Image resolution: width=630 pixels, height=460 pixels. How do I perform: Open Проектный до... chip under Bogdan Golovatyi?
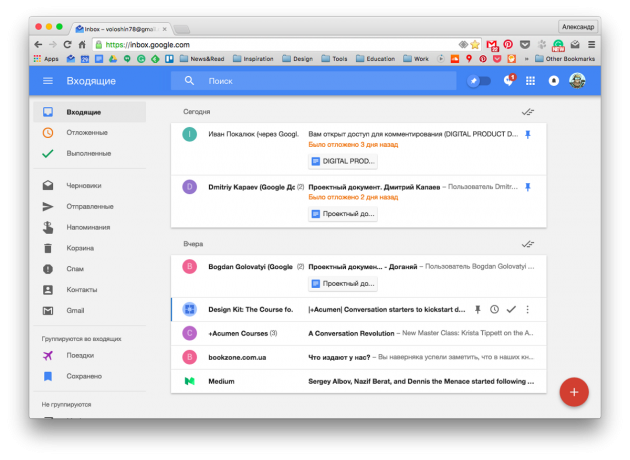(343, 284)
